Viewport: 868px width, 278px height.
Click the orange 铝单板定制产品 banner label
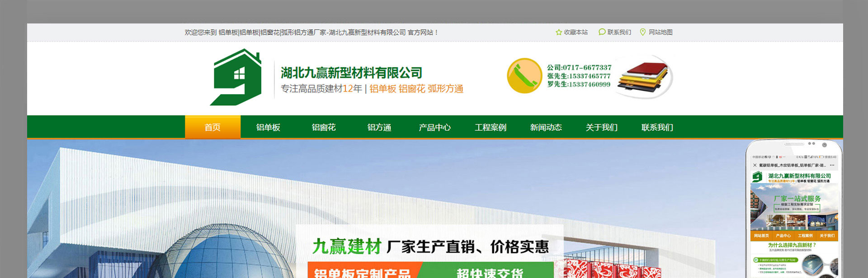click(362, 271)
